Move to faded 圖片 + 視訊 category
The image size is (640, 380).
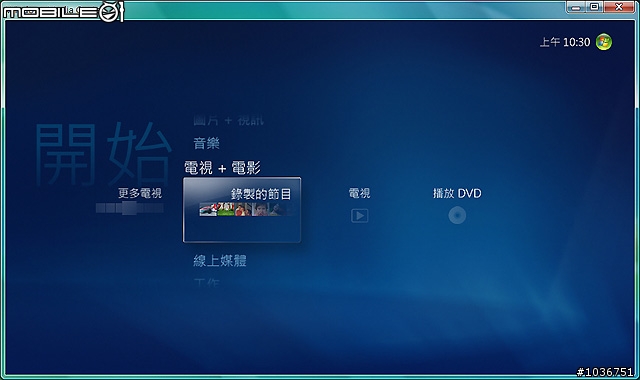pos(229,120)
